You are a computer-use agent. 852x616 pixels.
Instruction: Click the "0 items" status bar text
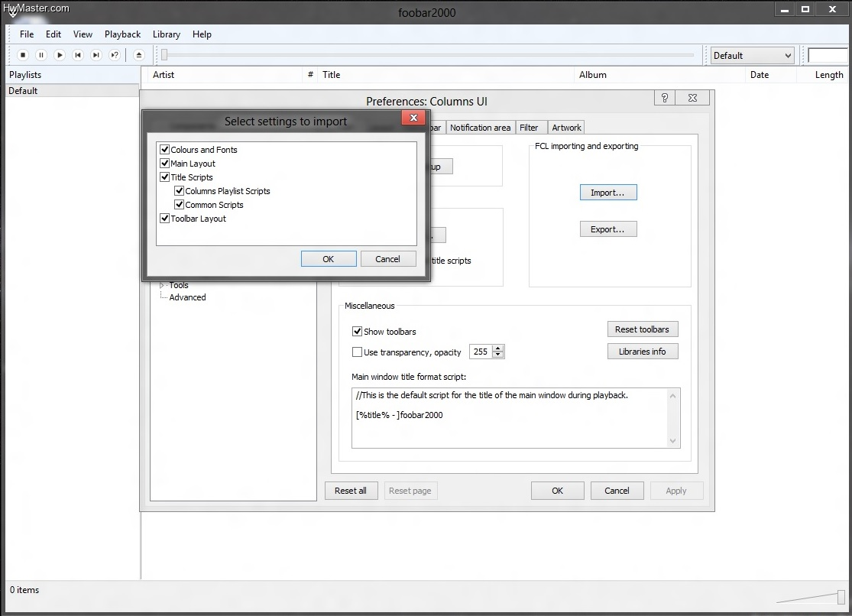click(x=24, y=590)
